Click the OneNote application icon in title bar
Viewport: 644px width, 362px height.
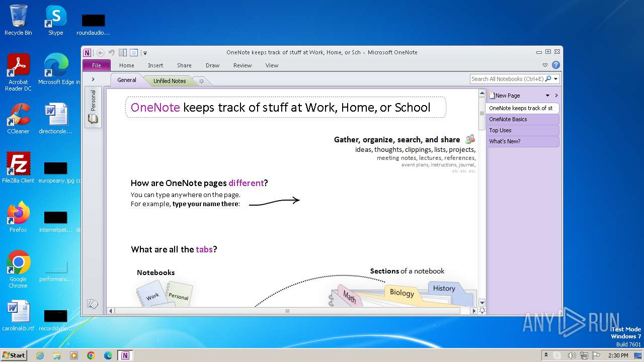click(88, 52)
